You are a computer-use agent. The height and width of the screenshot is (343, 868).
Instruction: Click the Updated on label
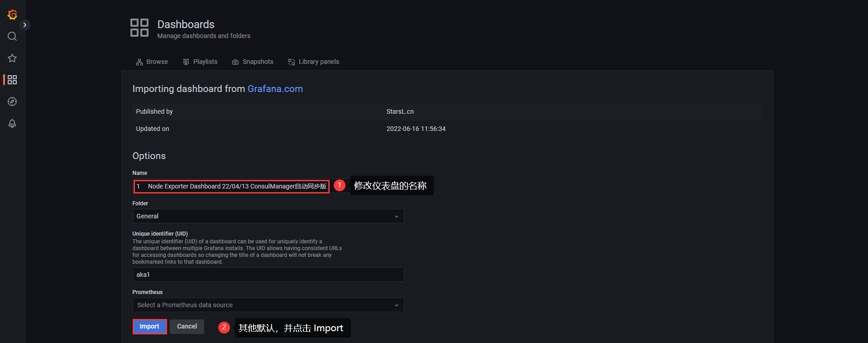pos(153,129)
